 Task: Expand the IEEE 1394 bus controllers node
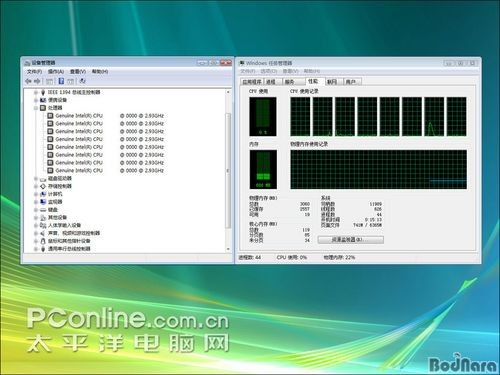pos(36,92)
